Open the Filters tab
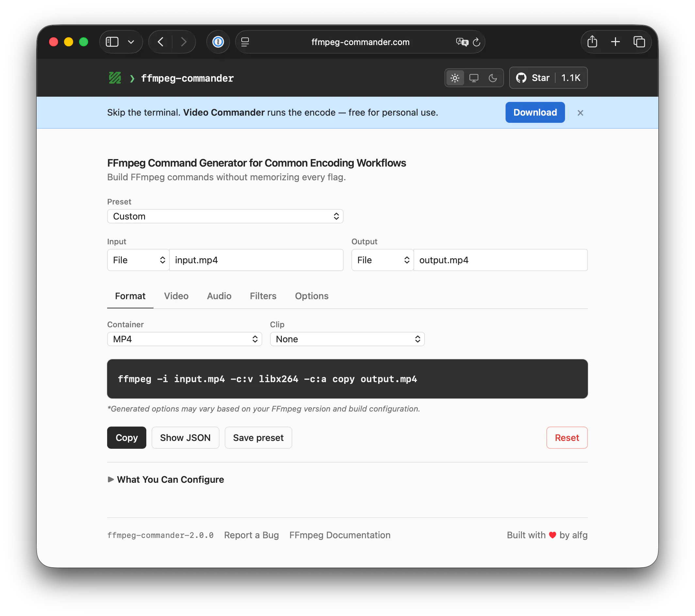 (263, 296)
